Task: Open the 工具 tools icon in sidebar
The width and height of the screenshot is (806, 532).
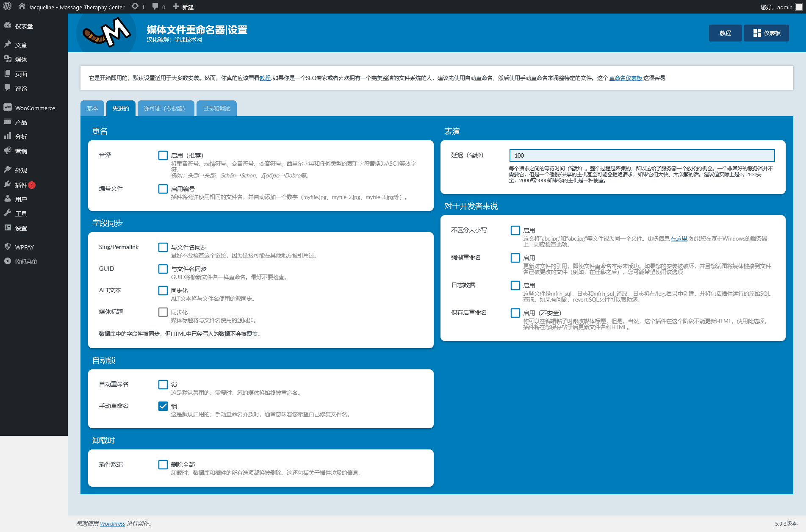Action: tap(8, 213)
